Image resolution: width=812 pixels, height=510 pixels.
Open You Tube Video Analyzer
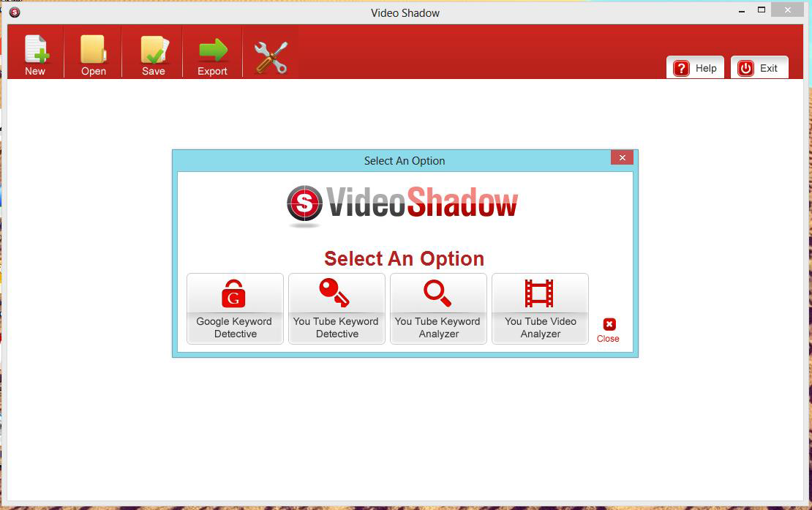[540, 309]
